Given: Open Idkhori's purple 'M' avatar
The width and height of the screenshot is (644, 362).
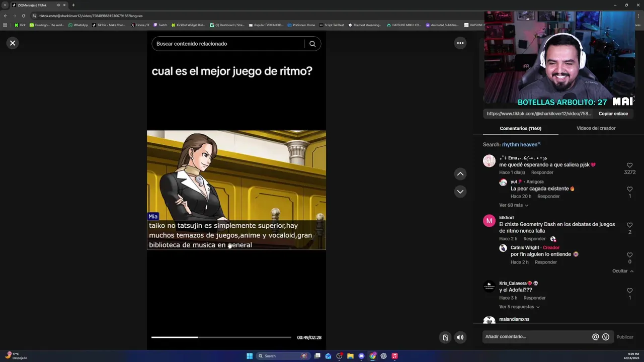Looking at the screenshot, I should (x=489, y=221).
